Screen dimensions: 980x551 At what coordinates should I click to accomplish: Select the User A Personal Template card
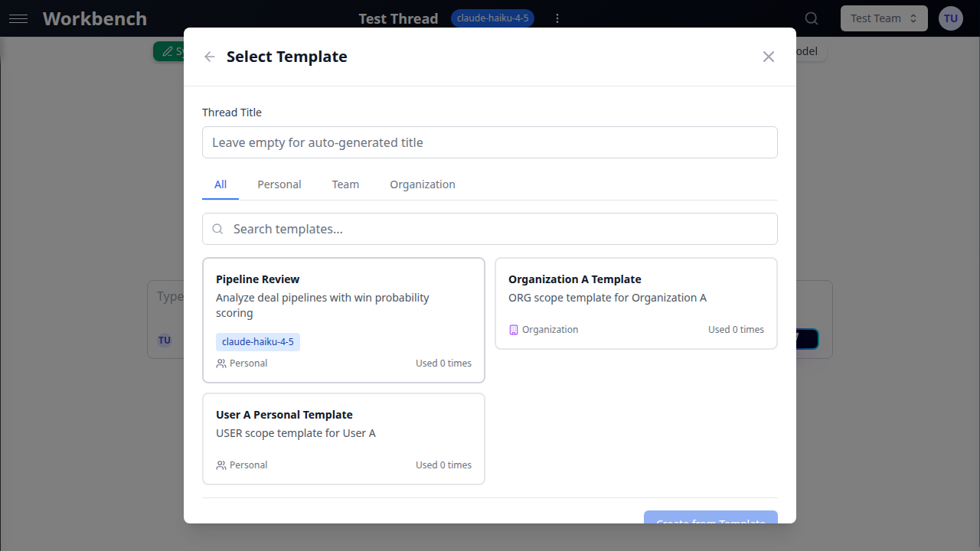(343, 439)
